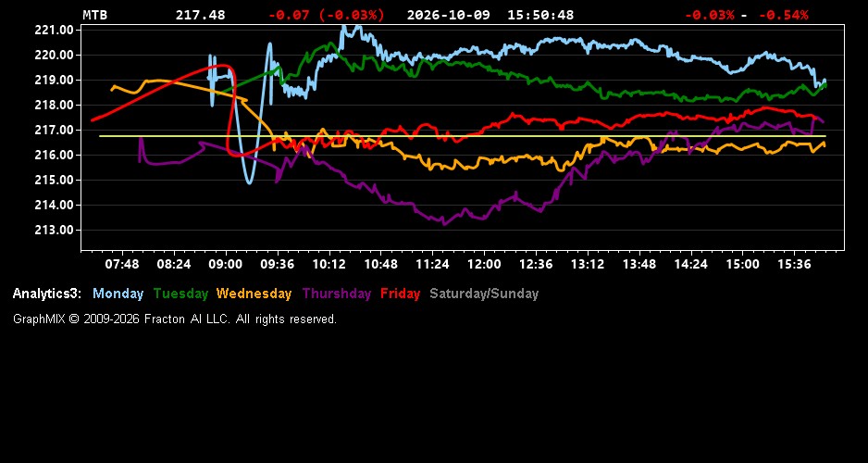Click the 14:24 time axis label
The height and width of the screenshot is (463, 868).
click(x=691, y=264)
